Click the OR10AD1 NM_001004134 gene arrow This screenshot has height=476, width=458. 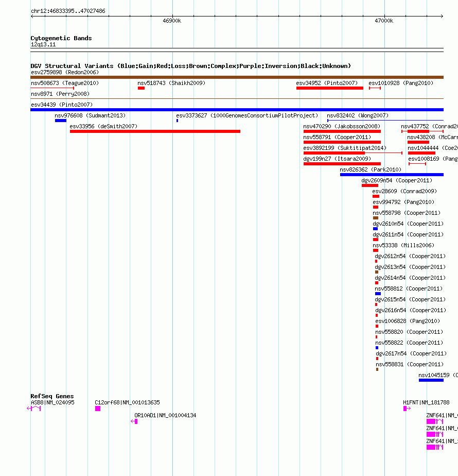coord(134,422)
